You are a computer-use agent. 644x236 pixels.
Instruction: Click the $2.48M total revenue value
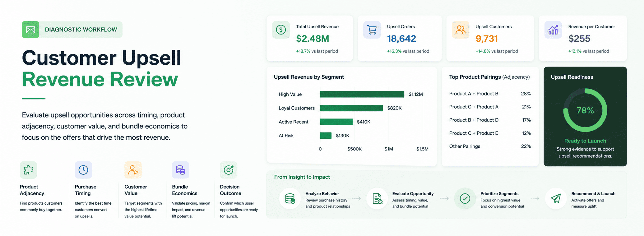tap(313, 39)
